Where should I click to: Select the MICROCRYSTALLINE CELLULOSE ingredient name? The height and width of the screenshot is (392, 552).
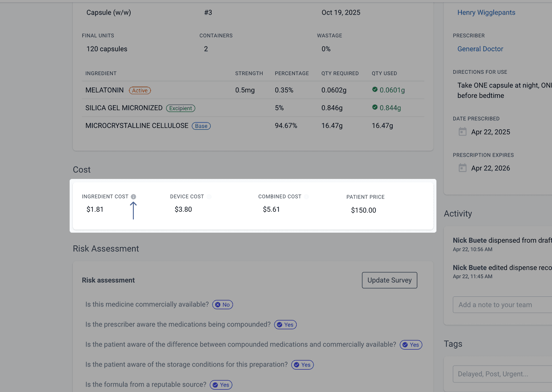[x=137, y=126]
